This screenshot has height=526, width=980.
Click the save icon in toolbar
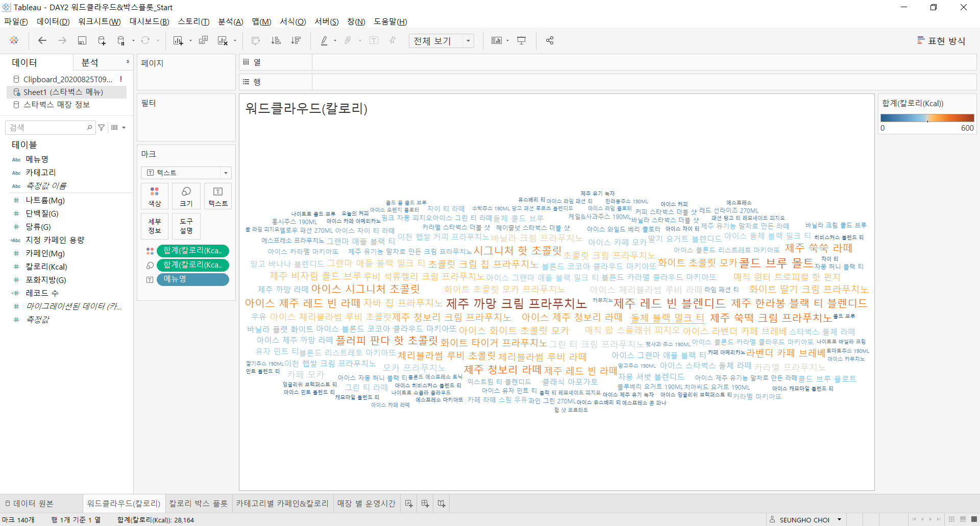pyautogui.click(x=82, y=40)
